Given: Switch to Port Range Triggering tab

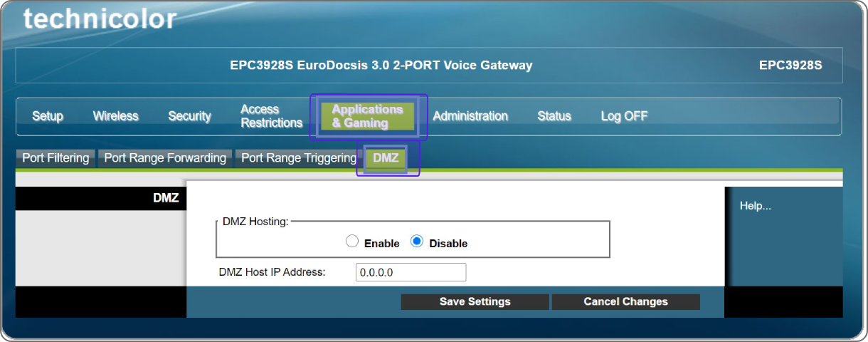Looking at the screenshot, I should click(x=298, y=158).
